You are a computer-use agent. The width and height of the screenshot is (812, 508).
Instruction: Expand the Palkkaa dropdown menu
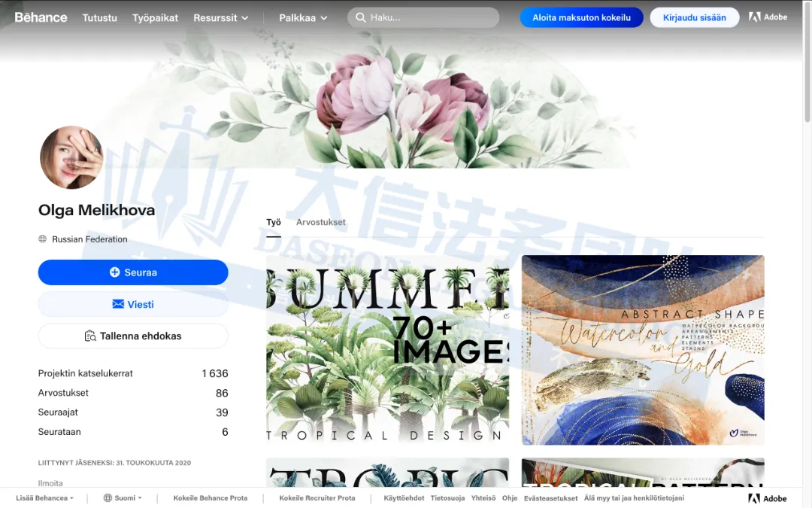303,17
